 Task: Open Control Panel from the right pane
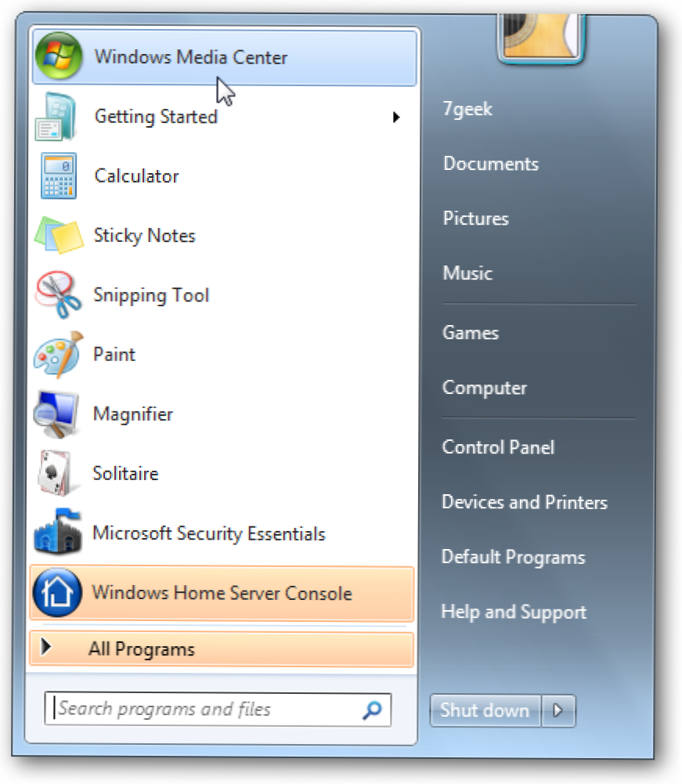(498, 447)
